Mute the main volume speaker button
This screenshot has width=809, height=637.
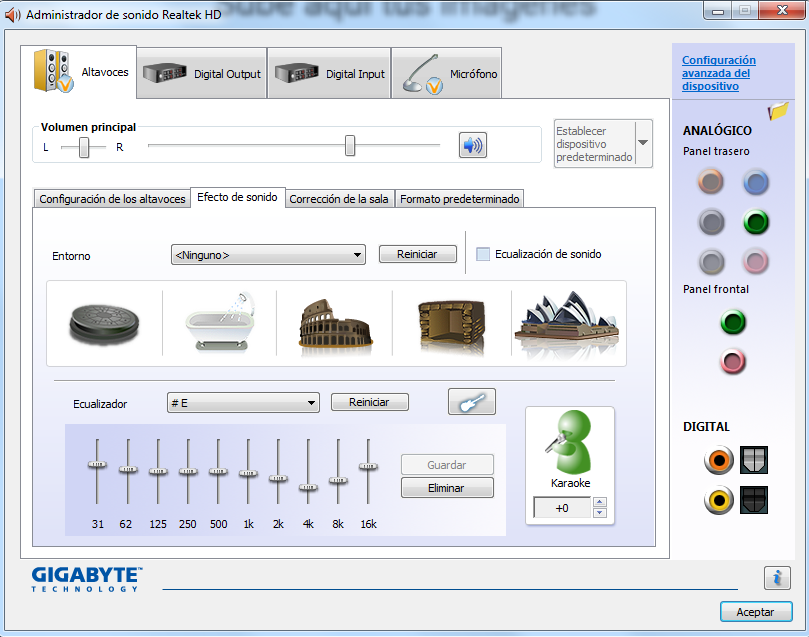point(473,145)
